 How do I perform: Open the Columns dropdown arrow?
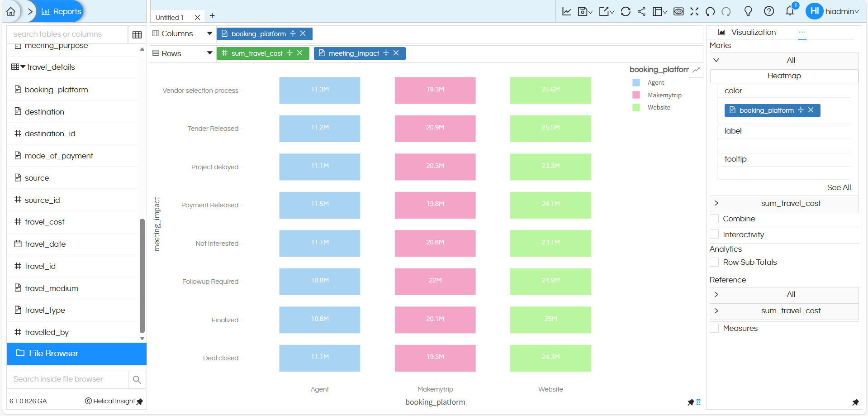[x=209, y=33]
